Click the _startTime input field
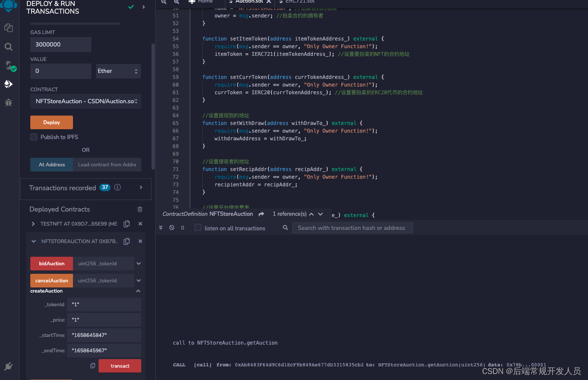The width and height of the screenshot is (588, 380). pos(105,335)
